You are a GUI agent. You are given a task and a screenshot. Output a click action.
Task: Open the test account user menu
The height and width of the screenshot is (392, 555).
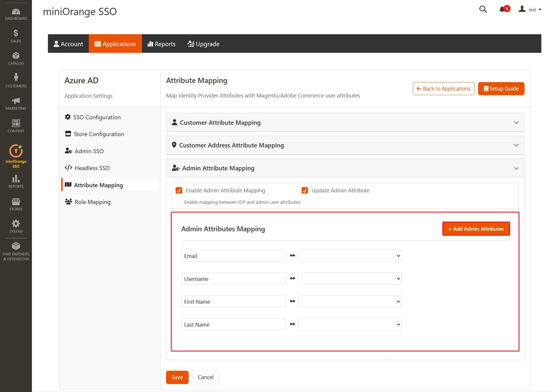[x=530, y=10]
